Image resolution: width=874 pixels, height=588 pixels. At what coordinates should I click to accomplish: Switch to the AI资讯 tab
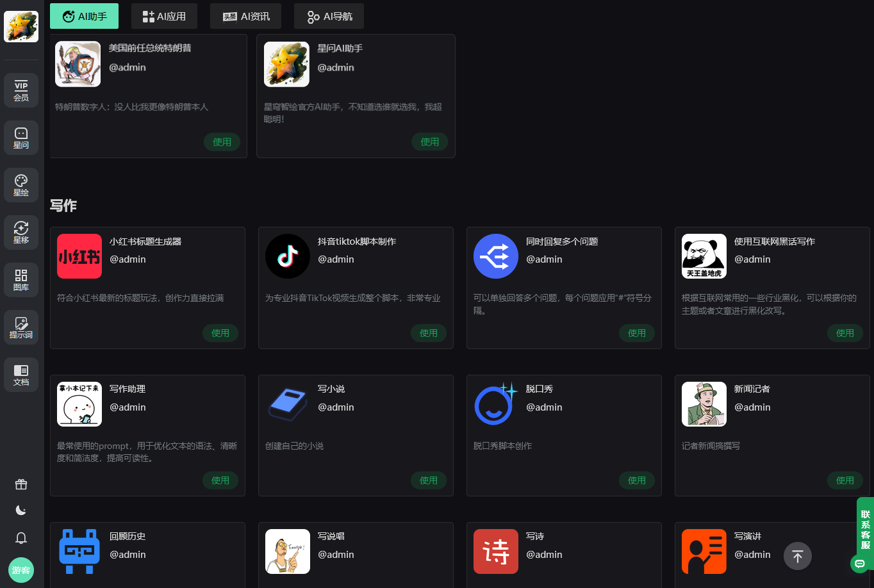[x=246, y=16]
